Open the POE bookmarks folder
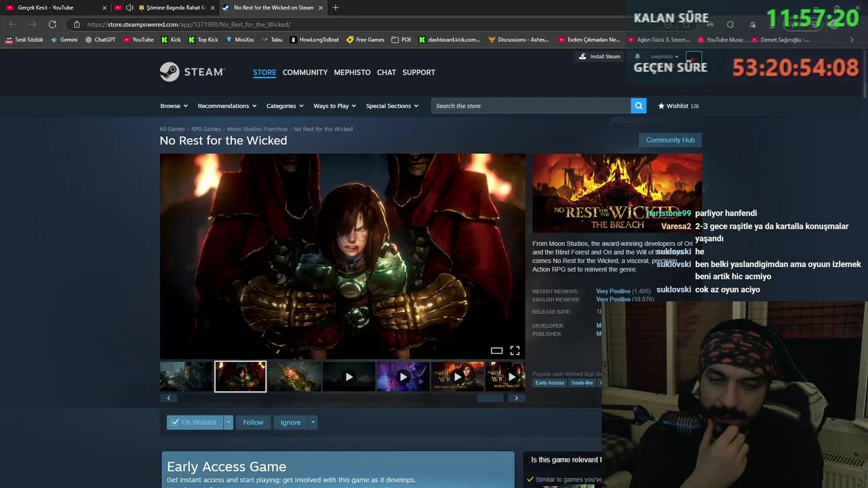Viewport: 868px width, 488px height. coord(401,40)
